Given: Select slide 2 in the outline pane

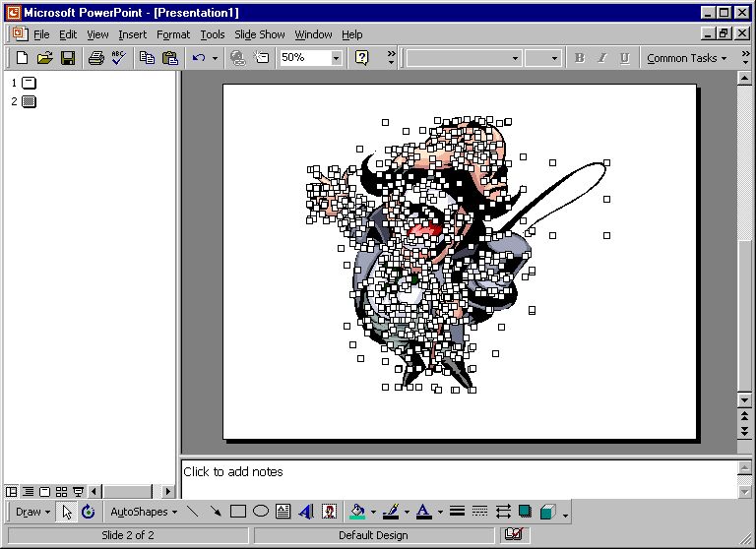Looking at the screenshot, I should click(29, 101).
